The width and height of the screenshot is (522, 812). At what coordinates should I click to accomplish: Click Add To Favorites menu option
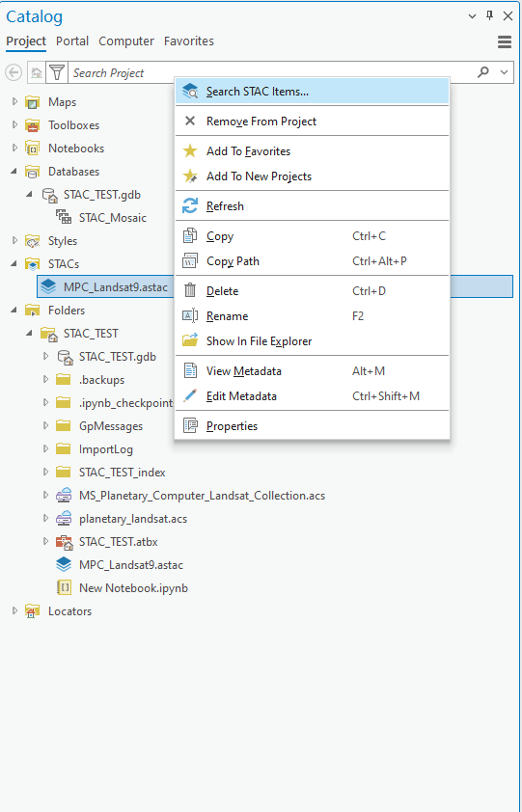[312, 151]
